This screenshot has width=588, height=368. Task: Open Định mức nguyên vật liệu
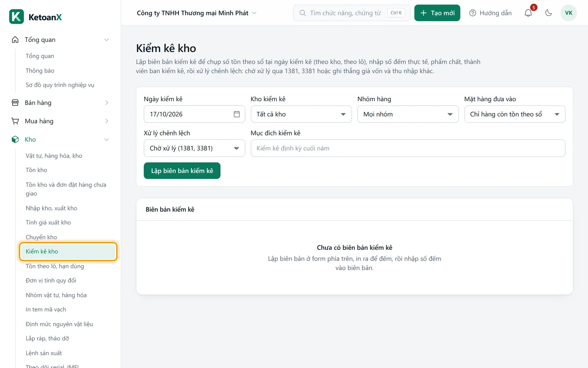coord(59,324)
